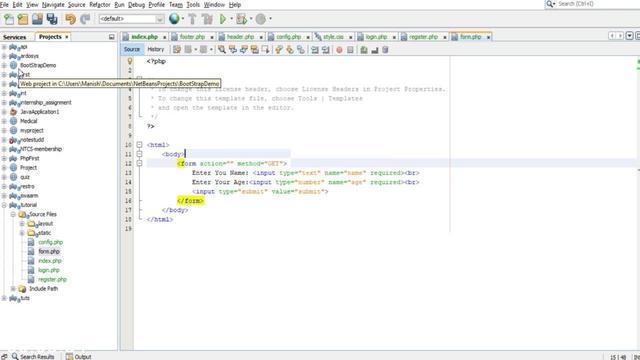
Task: Switch to the index.php editor tab
Action: pos(144,37)
